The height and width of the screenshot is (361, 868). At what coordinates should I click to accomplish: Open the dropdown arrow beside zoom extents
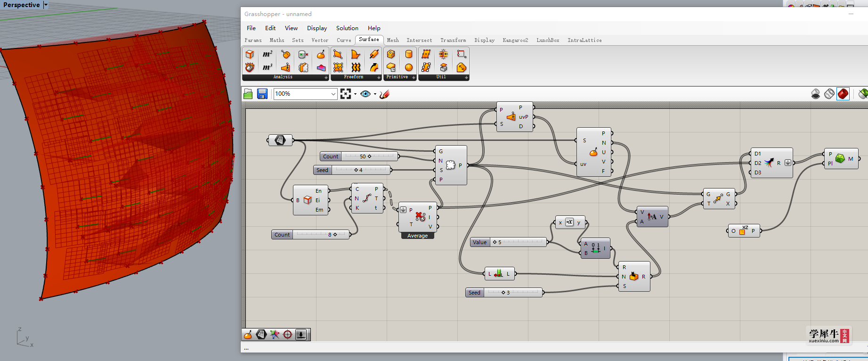[355, 94]
